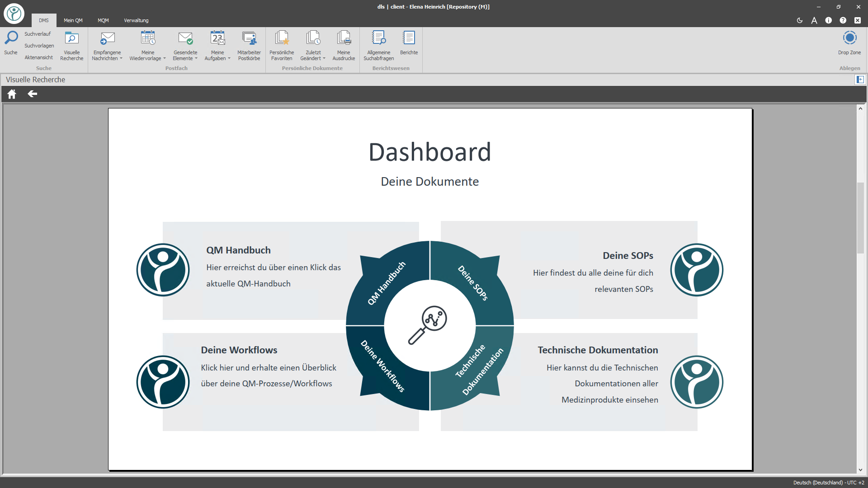Switch to the Mein QM tab
This screenshot has height=488, width=868.
pos(73,20)
